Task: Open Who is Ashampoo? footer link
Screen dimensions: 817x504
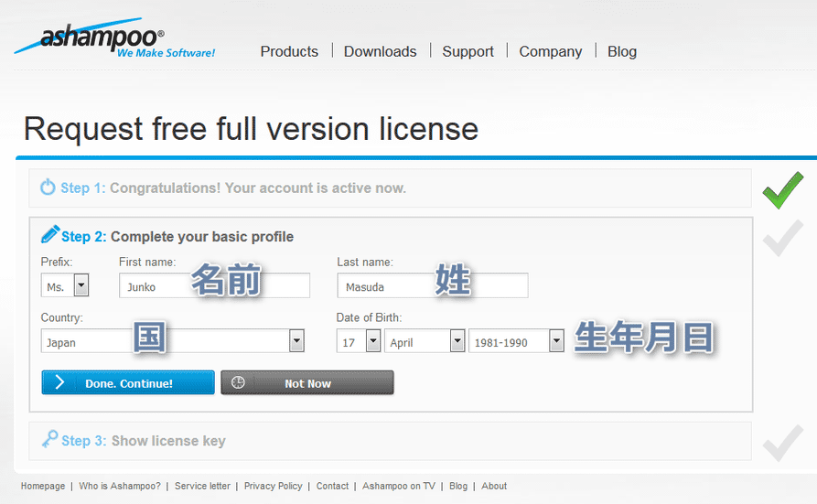Action: [x=120, y=486]
